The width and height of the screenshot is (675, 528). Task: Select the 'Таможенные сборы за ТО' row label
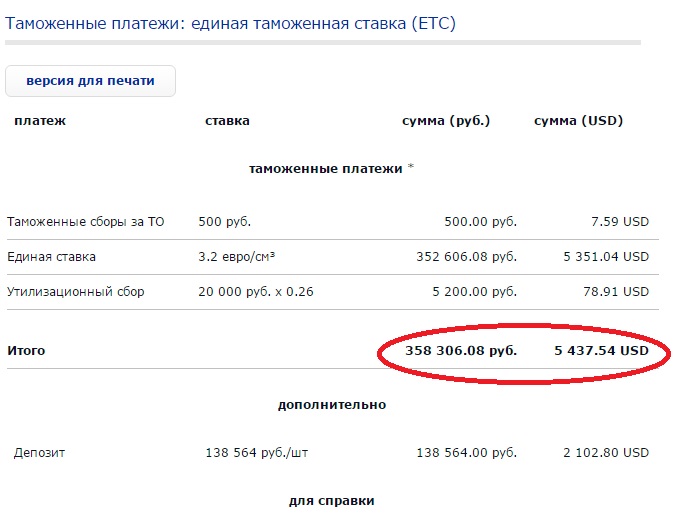click(x=85, y=222)
